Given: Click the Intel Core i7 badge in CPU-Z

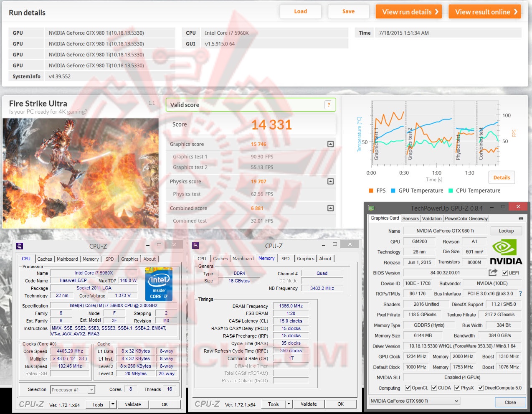Looking at the screenshot, I should 159,284.
